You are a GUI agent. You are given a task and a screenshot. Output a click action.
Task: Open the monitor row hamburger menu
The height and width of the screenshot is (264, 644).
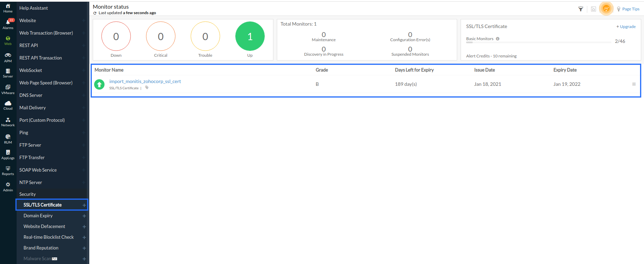(x=634, y=84)
